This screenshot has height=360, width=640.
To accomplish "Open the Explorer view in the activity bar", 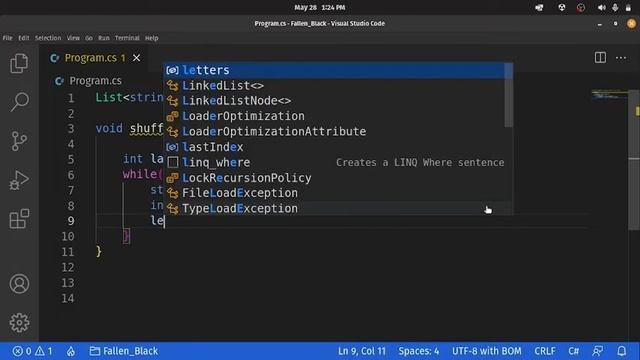I will coord(19,63).
